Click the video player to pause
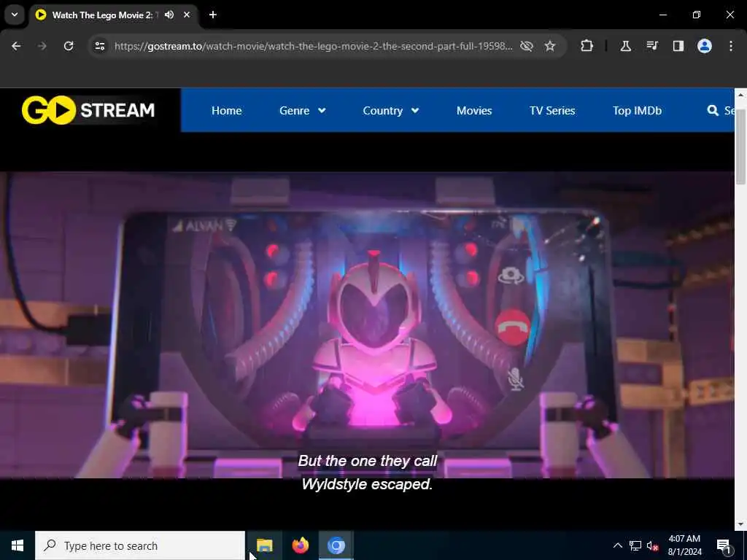Screen dimensions: 747x560 click(x=367, y=325)
